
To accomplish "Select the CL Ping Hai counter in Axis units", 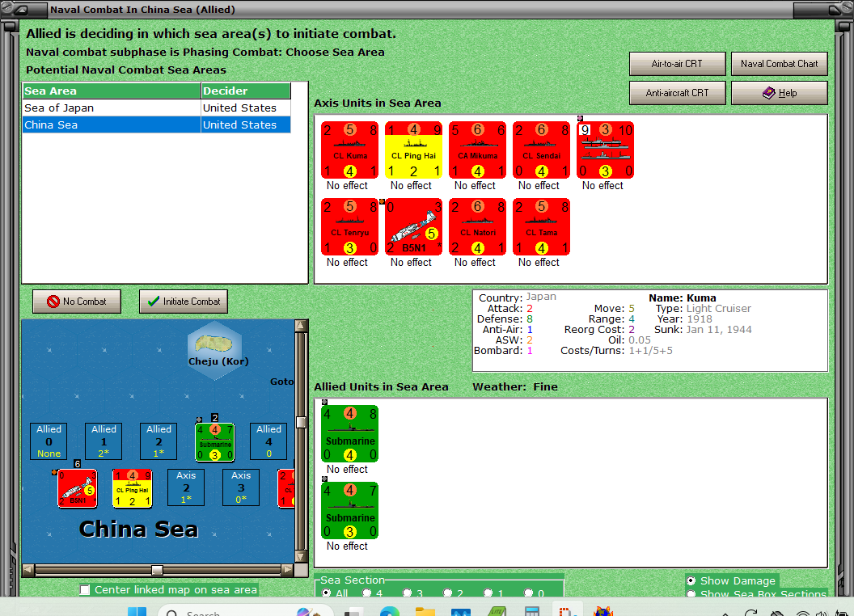I will click(x=413, y=150).
